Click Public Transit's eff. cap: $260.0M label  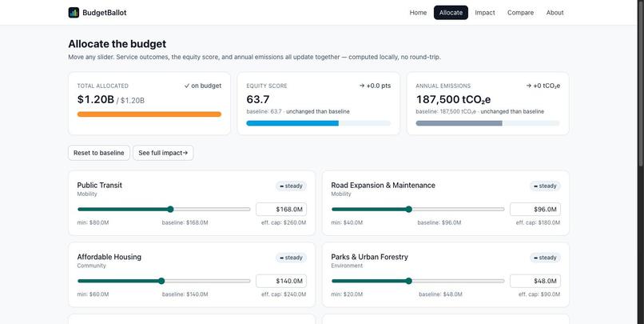tap(284, 223)
